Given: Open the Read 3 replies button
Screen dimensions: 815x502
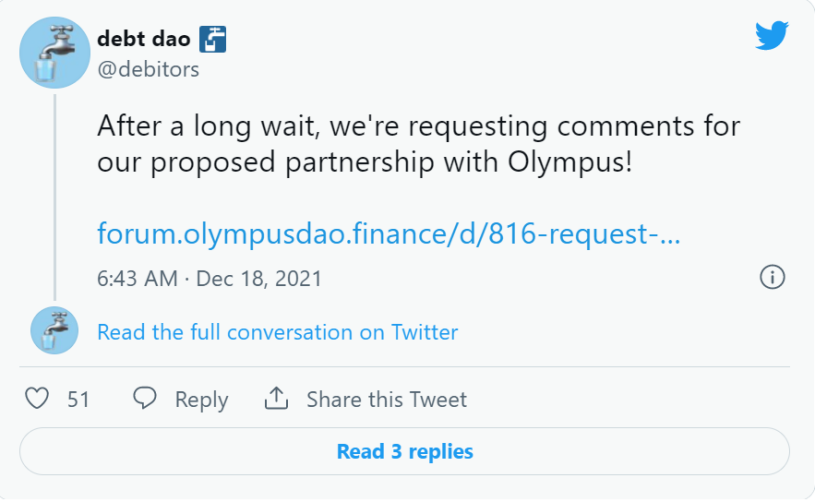Looking at the screenshot, I should click(x=404, y=451).
